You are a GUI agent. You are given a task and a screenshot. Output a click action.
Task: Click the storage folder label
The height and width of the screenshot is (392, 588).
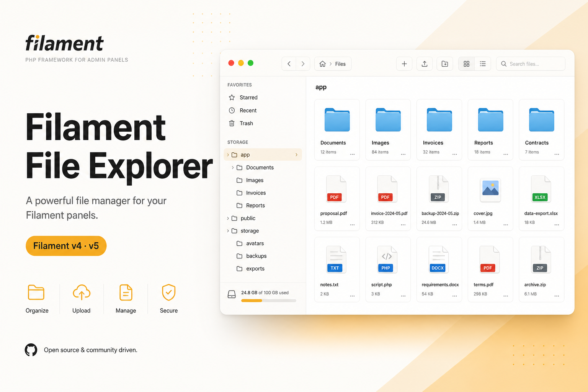(x=250, y=231)
